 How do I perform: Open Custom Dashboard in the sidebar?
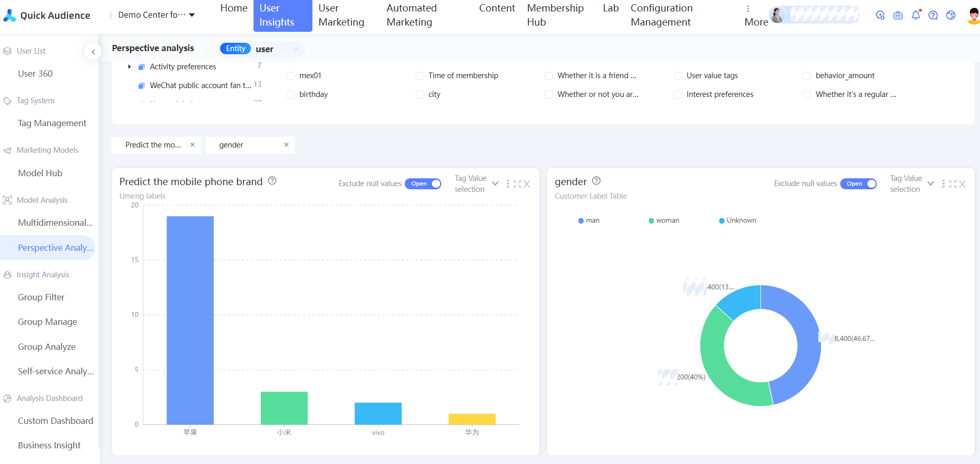pyautogui.click(x=55, y=421)
